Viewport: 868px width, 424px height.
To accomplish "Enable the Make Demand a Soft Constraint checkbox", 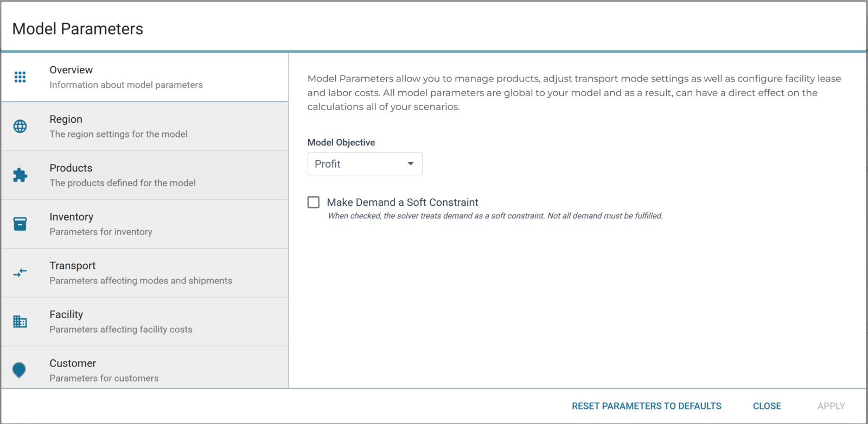I will pos(314,202).
